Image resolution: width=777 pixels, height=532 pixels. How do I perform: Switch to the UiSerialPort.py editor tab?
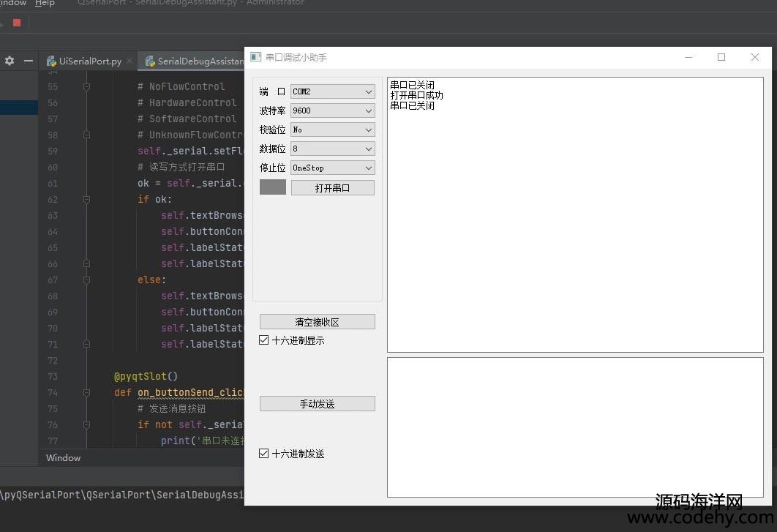coord(89,61)
